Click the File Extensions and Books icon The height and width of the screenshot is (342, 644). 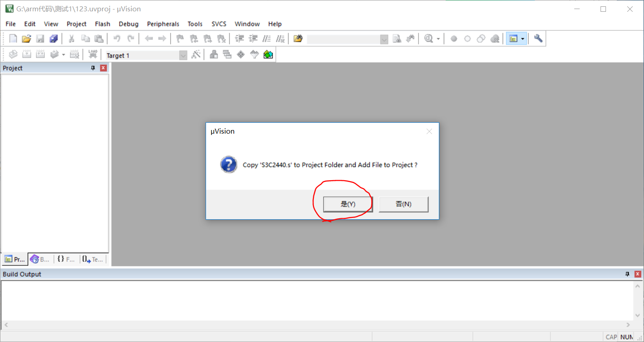coord(214,55)
